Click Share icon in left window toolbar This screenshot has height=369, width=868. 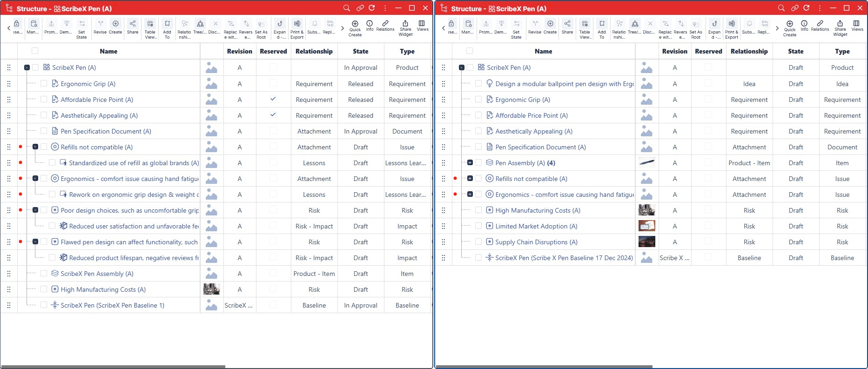133,27
